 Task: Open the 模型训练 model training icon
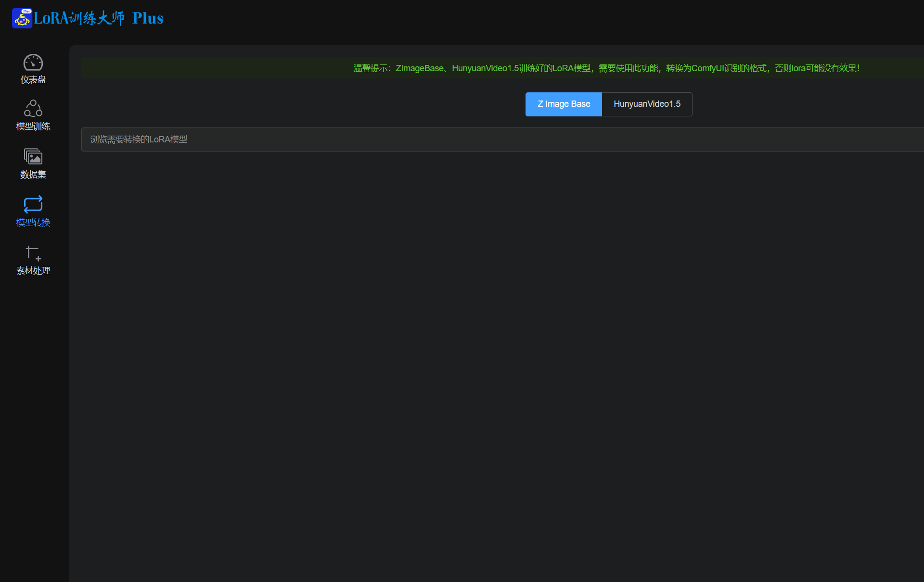33,108
